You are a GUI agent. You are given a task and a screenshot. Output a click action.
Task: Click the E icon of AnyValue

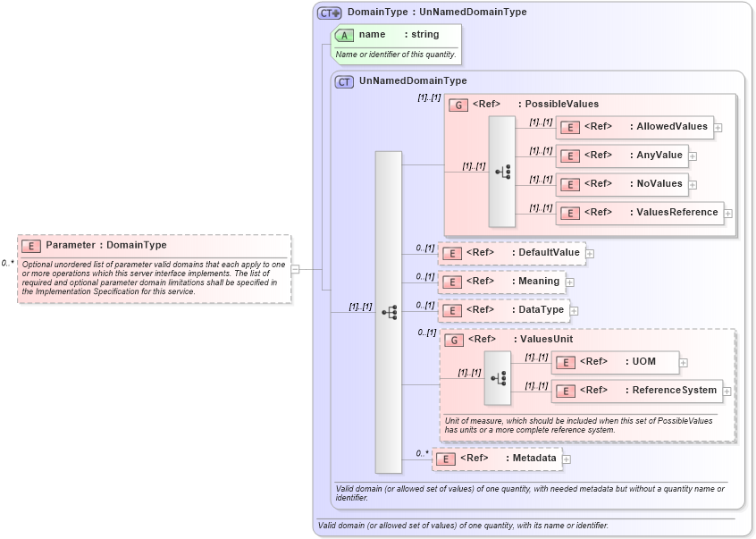coord(570,156)
